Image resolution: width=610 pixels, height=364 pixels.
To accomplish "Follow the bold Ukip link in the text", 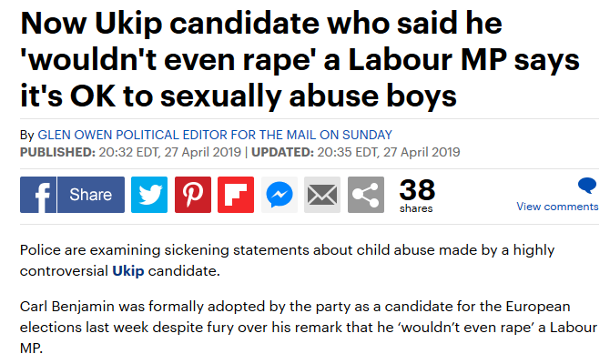I will coord(128,270).
